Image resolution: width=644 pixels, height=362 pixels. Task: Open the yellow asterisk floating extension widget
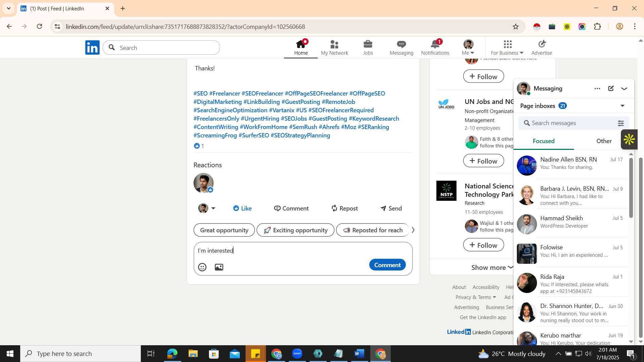click(x=629, y=139)
